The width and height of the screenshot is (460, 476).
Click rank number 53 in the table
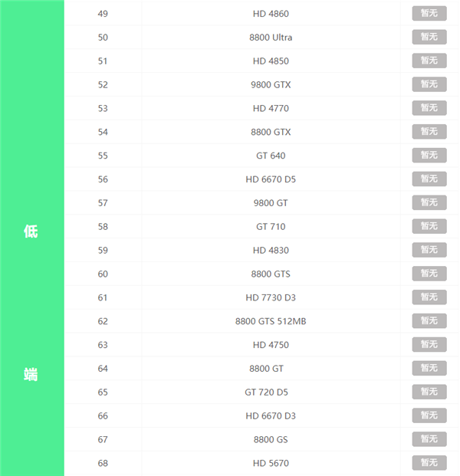coord(103,109)
